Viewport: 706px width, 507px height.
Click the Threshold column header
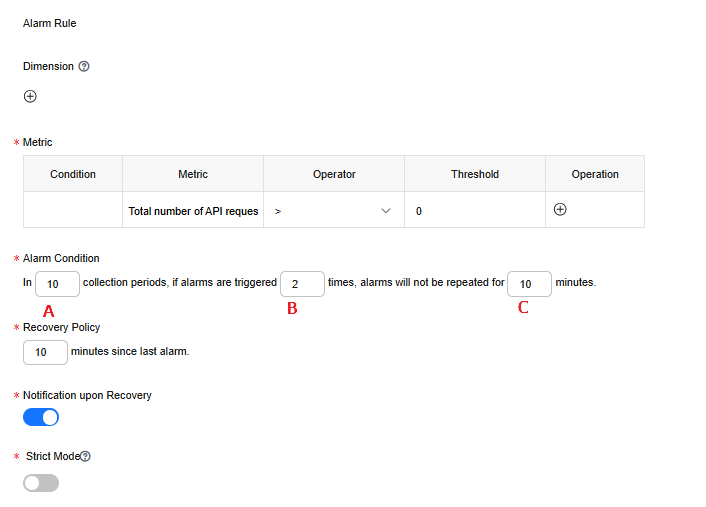coord(475,174)
